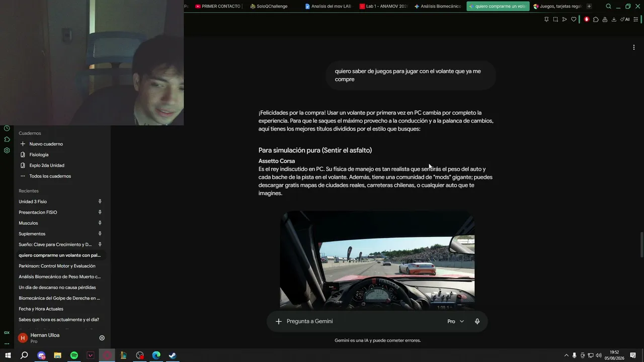Click the red shield ad-blocker icon

587,20
